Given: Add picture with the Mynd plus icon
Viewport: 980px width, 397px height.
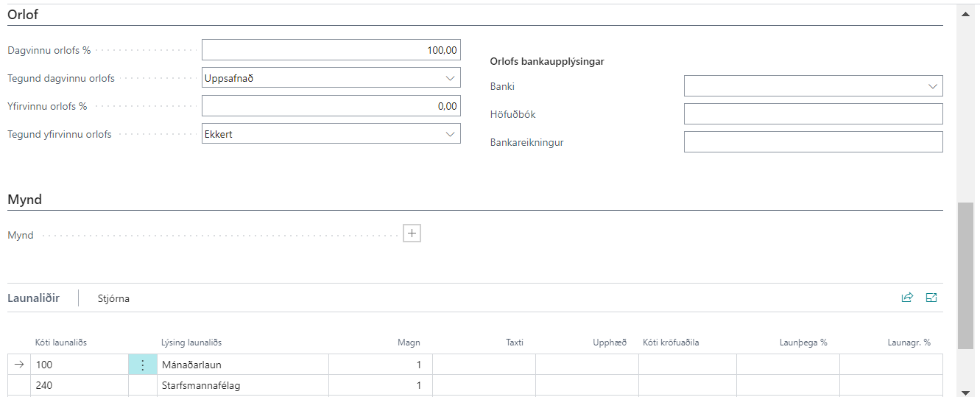Looking at the screenshot, I should (x=412, y=233).
